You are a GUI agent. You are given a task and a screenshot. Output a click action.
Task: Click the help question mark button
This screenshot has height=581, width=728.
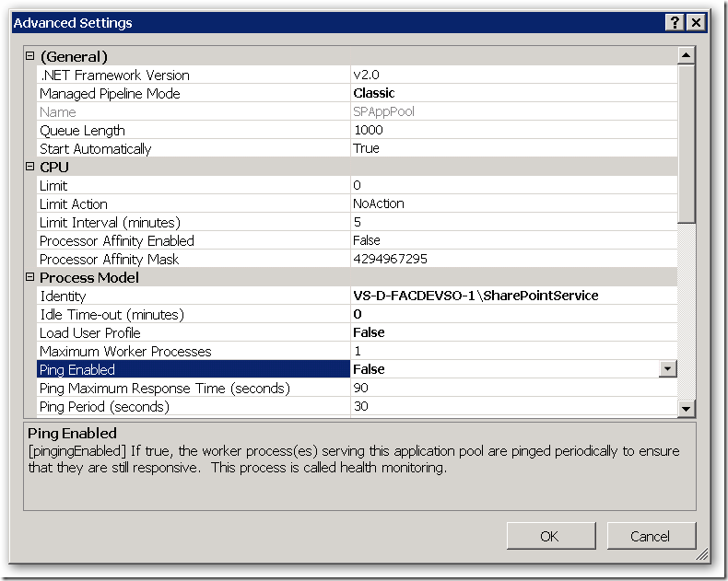[x=675, y=22]
